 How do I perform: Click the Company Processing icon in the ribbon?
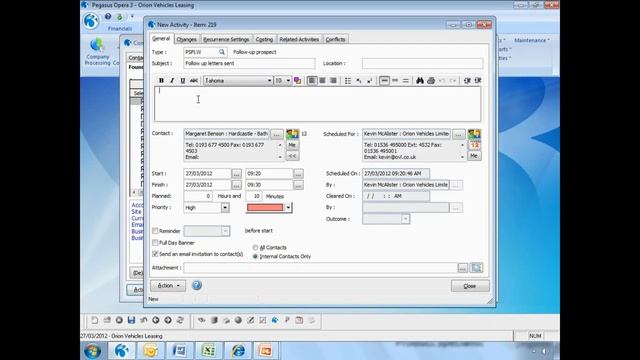(98, 52)
